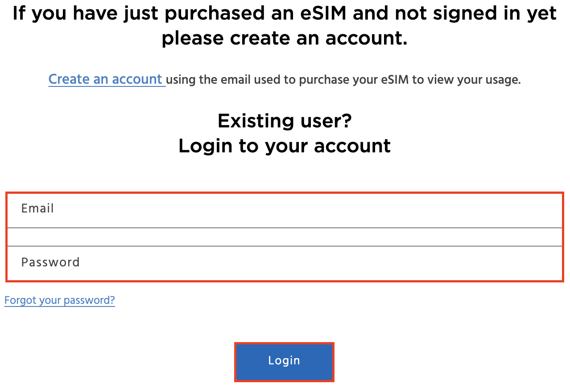This screenshot has width=570, height=392.
Task: Click Create an account to register
Action: tap(107, 79)
